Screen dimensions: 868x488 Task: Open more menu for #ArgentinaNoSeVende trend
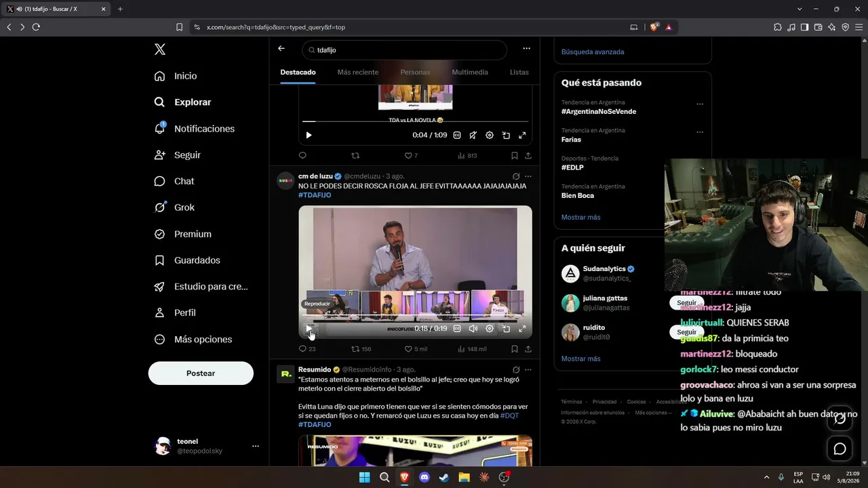[700, 104]
